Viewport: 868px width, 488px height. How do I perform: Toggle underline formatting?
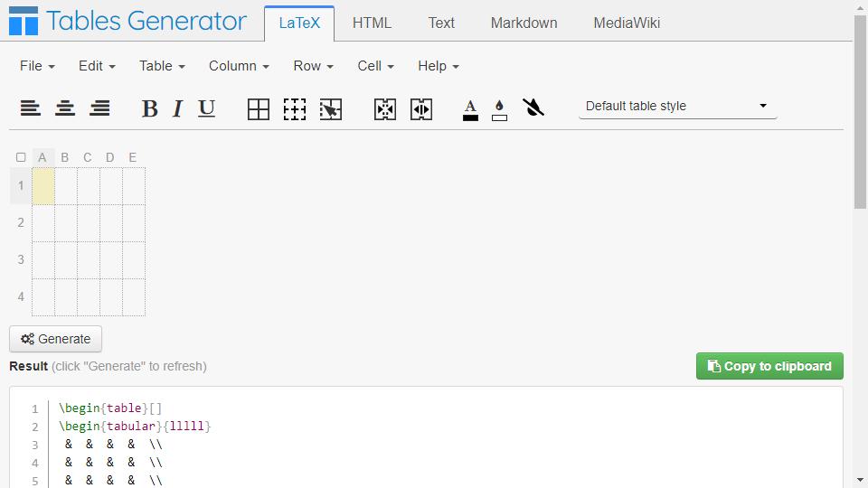pos(206,108)
